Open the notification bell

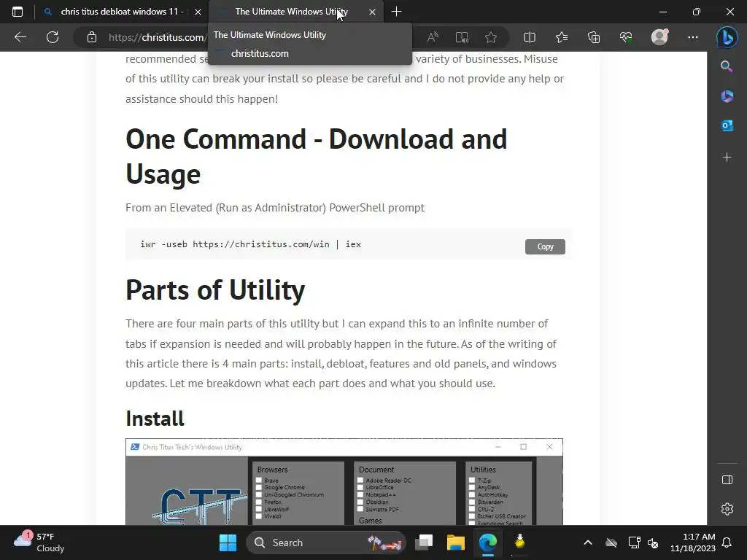pos(727,542)
